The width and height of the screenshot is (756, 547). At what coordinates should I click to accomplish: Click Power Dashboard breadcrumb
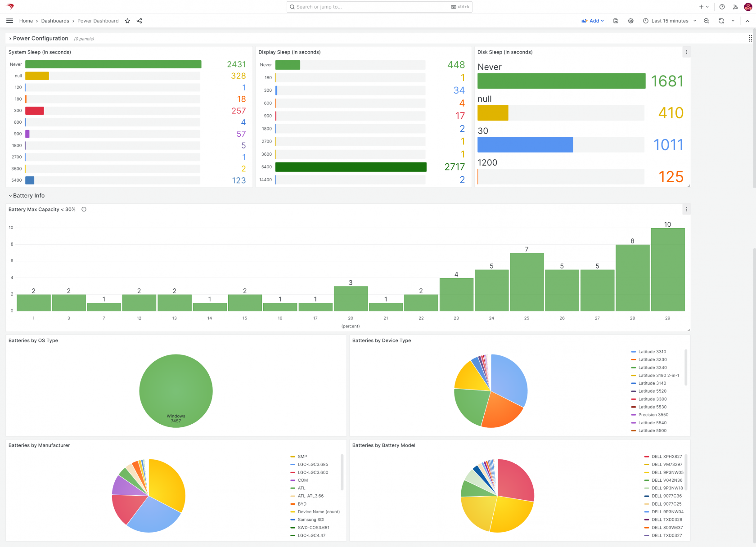pos(98,21)
